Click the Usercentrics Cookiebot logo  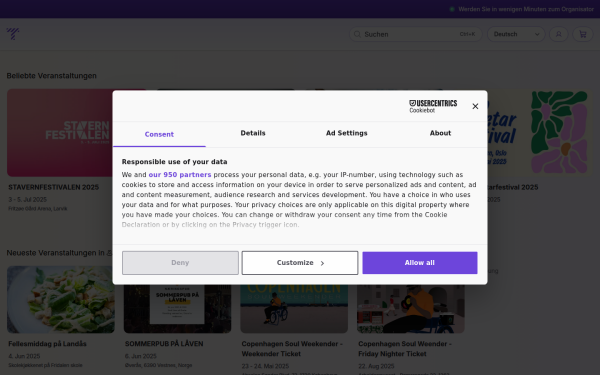click(x=433, y=106)
